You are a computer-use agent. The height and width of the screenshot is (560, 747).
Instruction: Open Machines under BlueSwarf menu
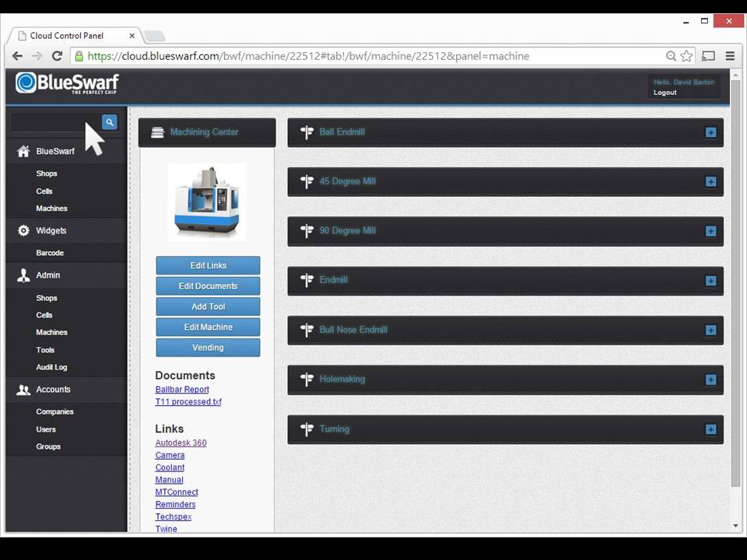[52, 208]
